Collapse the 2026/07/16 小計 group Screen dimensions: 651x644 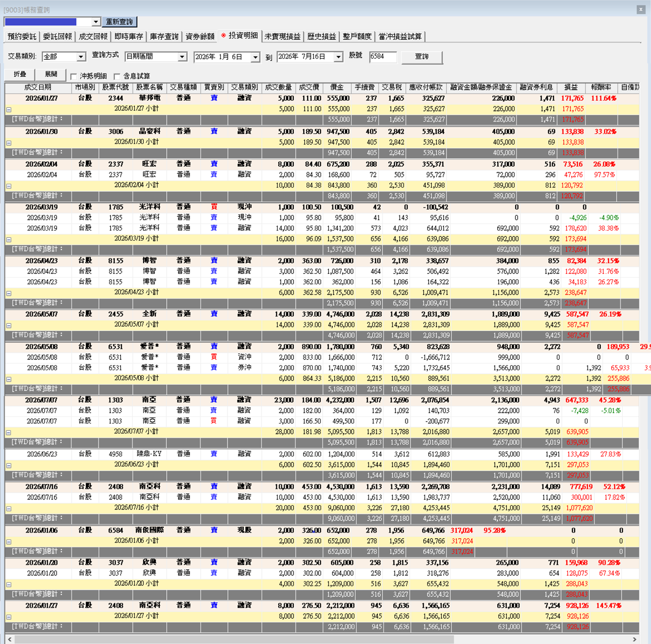pyautogui.click(x=9, y=508)
